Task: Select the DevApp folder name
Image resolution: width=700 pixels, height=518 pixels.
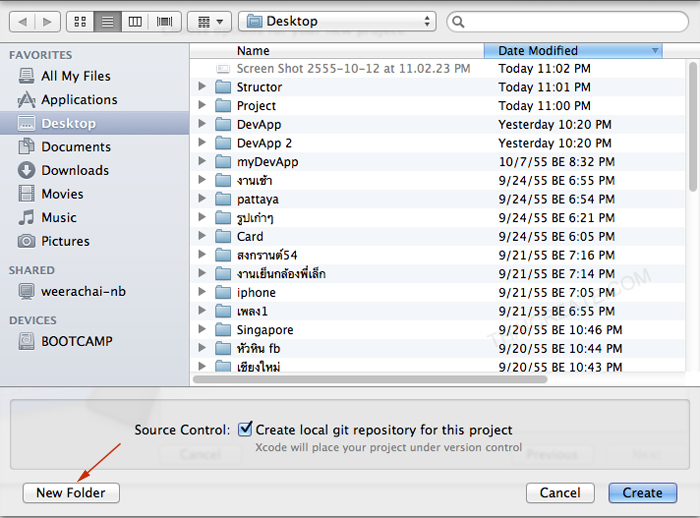Action: pyautogui.click(x=259, y=124)
